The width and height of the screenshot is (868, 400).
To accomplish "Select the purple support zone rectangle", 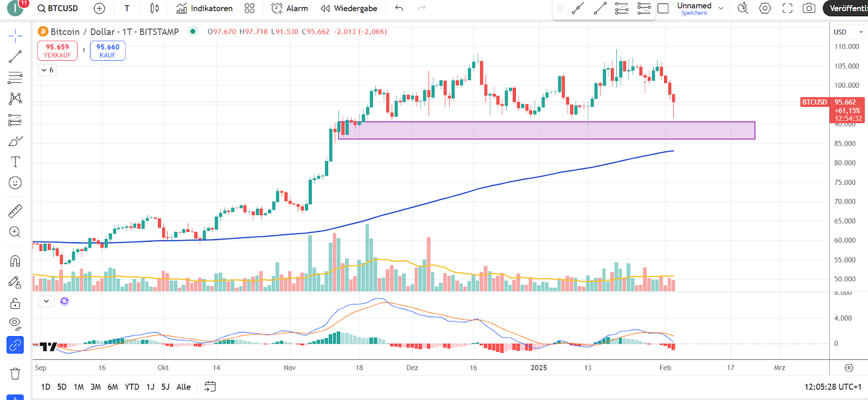I will click(x=546, y=131).
